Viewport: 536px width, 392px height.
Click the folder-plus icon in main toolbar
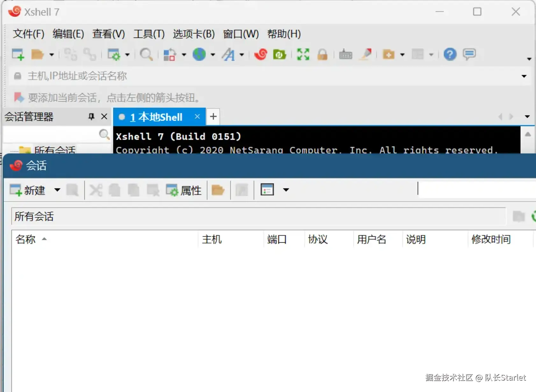389,54
